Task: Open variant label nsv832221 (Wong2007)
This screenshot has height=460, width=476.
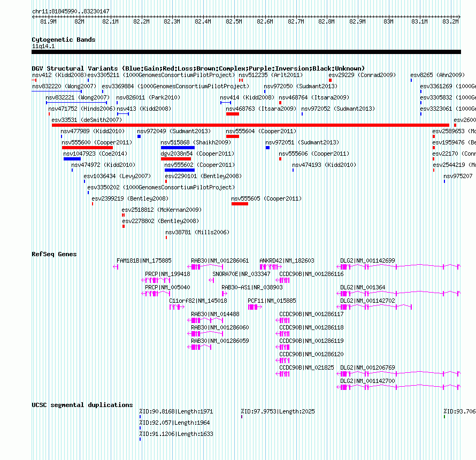Action: click(x=78, y=97)
